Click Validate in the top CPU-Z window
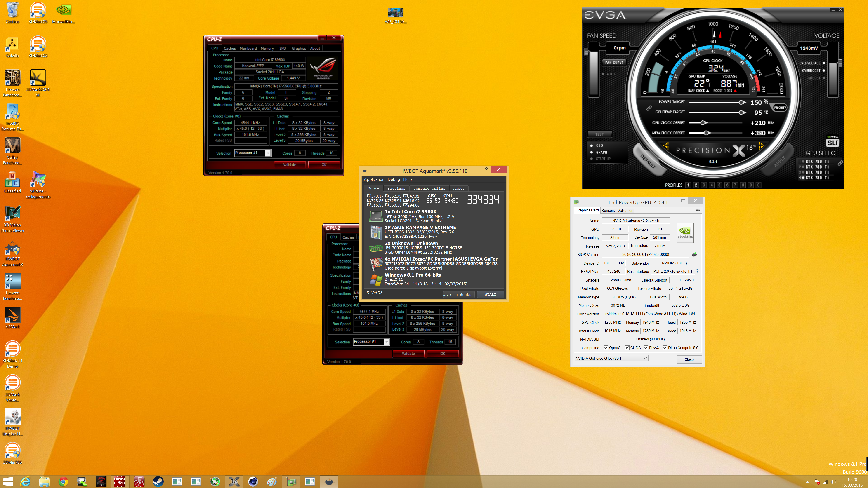This screenshot has height=488, width=868. (x=290, y=165)
